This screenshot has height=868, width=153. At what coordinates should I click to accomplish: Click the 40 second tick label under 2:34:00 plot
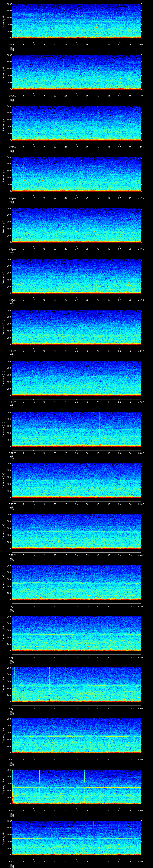(x=98, y=300)
